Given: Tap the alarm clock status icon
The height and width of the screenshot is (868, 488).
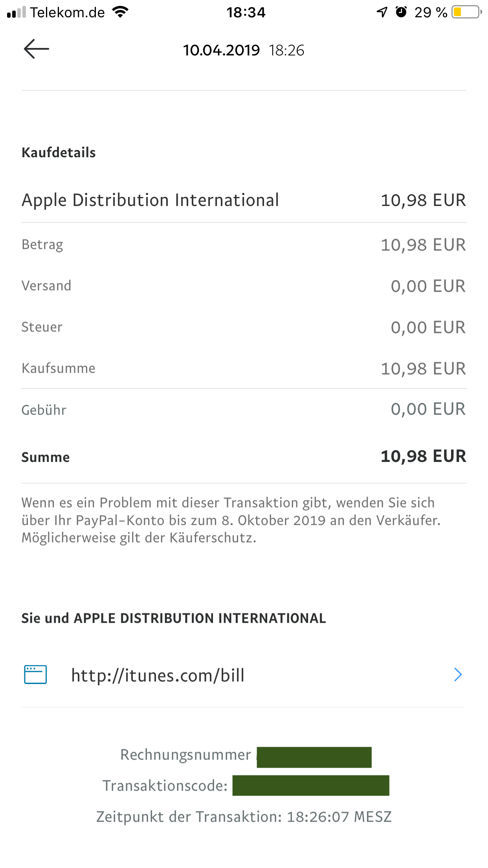Looking at the screenshot, I should [x=401, y=12].
